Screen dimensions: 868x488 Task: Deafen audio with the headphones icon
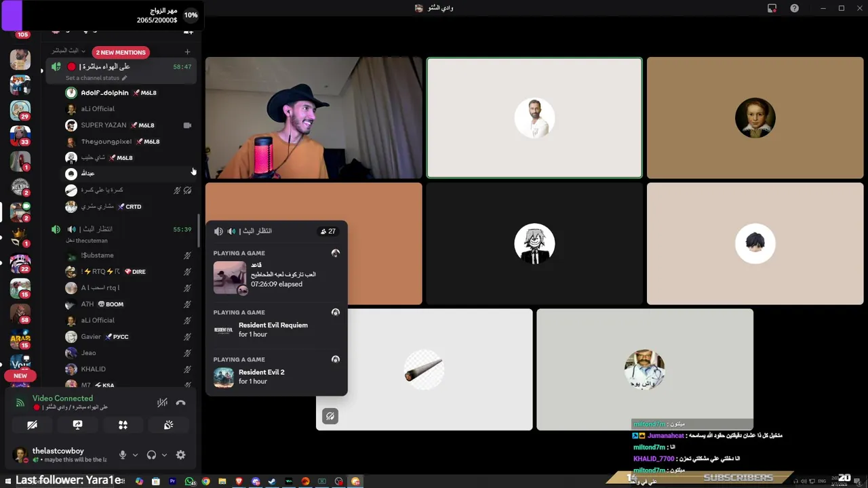coord(152,455)
